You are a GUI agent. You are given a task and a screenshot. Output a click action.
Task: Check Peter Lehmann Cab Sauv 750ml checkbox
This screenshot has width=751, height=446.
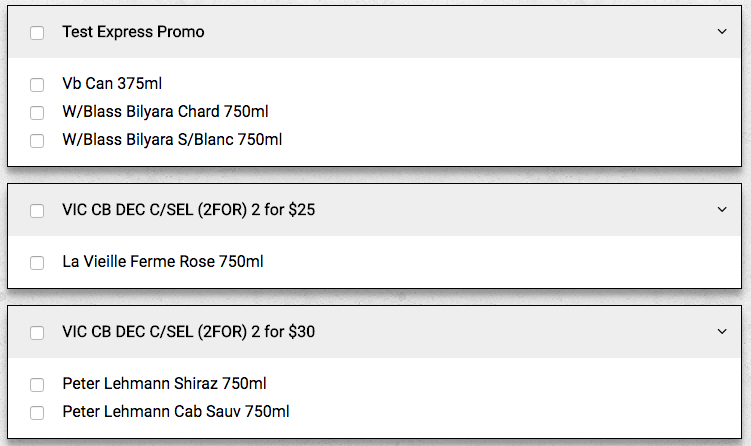point(37,412)
